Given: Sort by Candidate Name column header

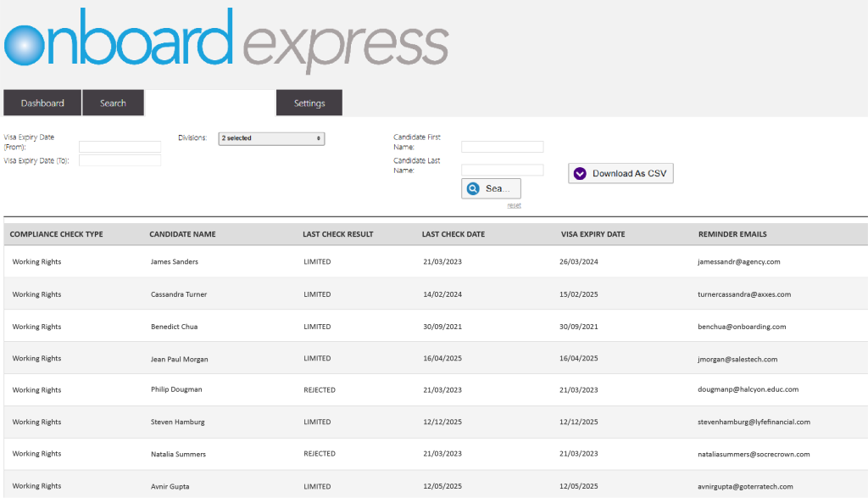Looking at the screenshot, I should (x=182, y=234).
